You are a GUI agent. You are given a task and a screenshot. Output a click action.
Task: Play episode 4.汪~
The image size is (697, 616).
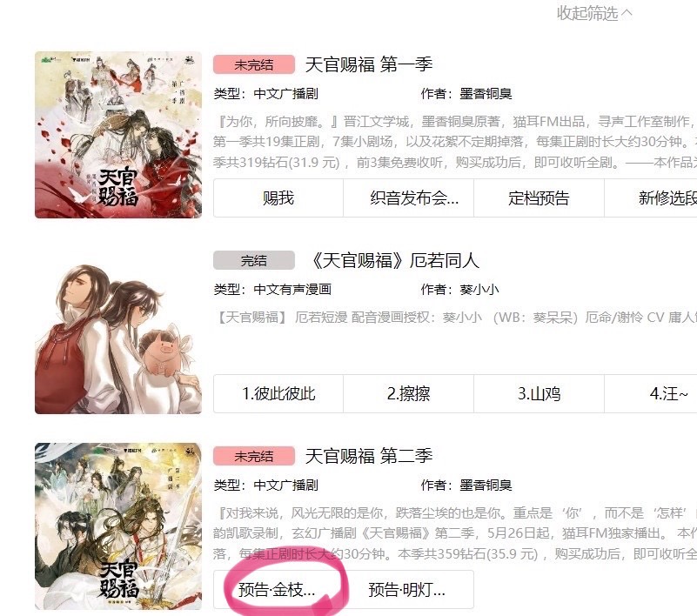click(651, 394)
